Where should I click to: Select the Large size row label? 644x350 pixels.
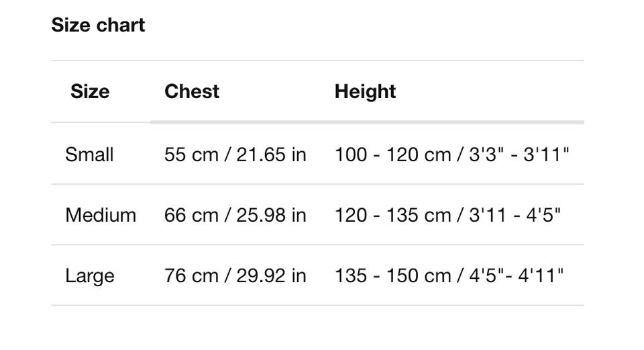coord(90,275)
